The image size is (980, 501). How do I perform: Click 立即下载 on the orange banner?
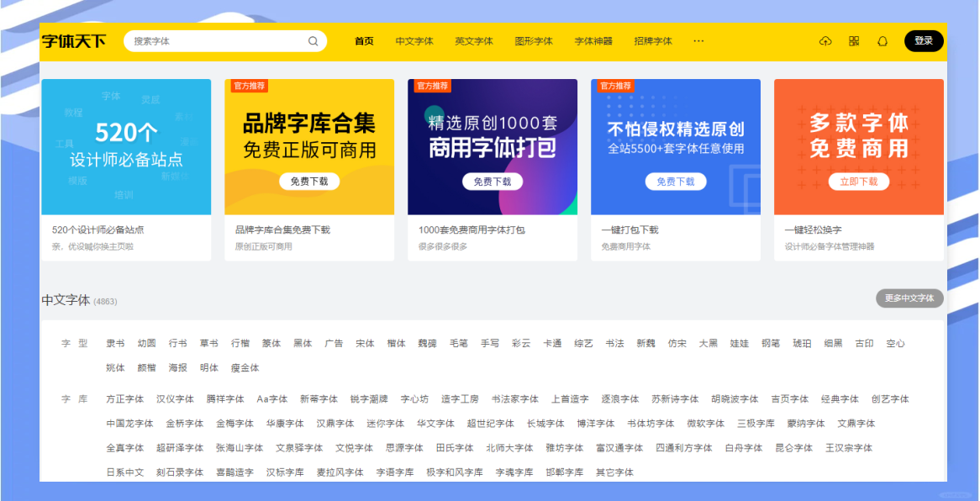point(858,182)
